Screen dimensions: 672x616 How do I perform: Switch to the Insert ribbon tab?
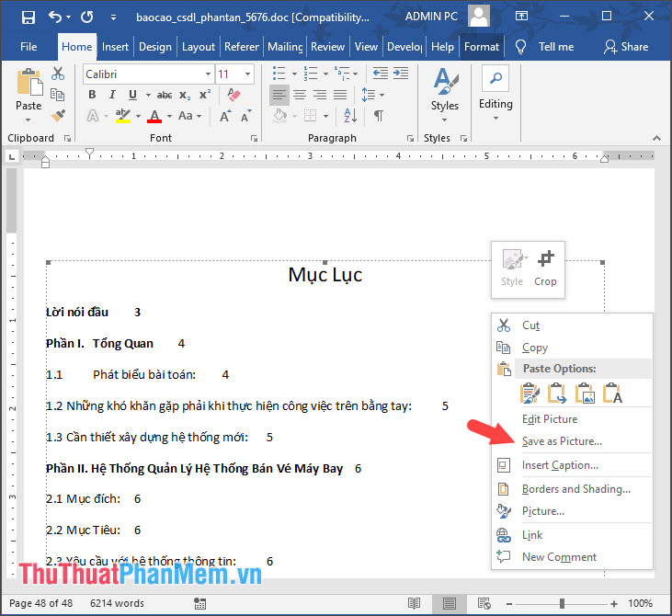[x=115, y=47]
